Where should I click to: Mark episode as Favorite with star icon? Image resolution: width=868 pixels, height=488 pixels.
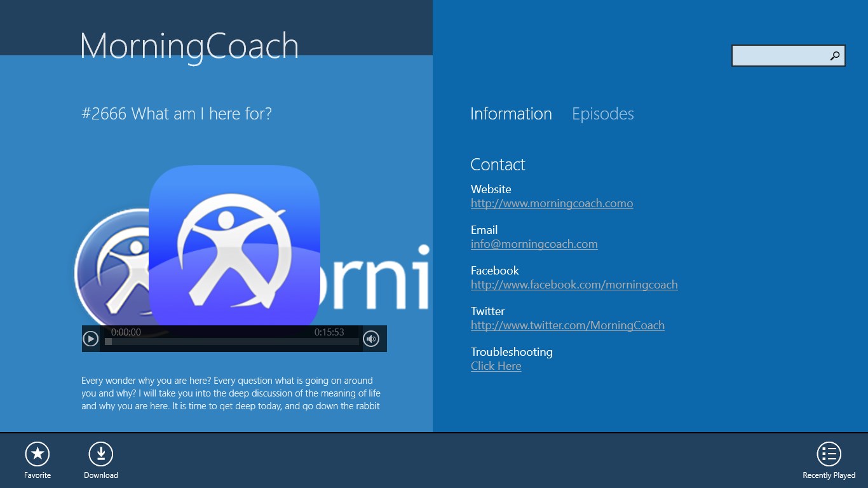[x=37, y=454]
